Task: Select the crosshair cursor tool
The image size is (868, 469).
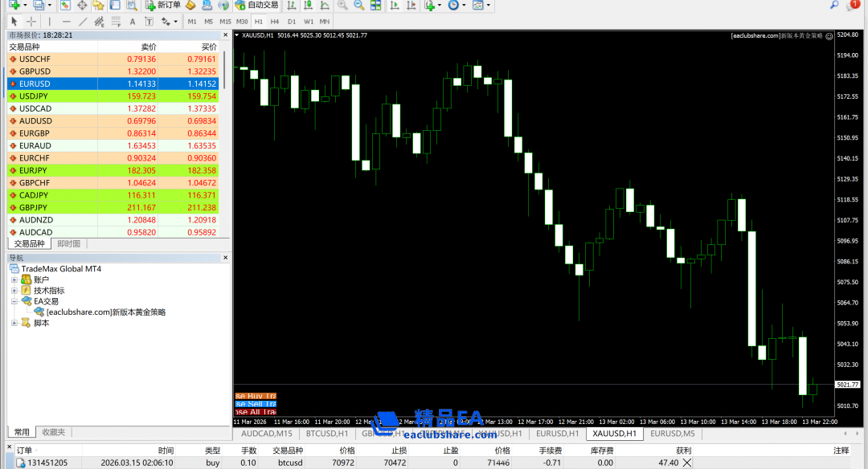Action: pos(31,22)
